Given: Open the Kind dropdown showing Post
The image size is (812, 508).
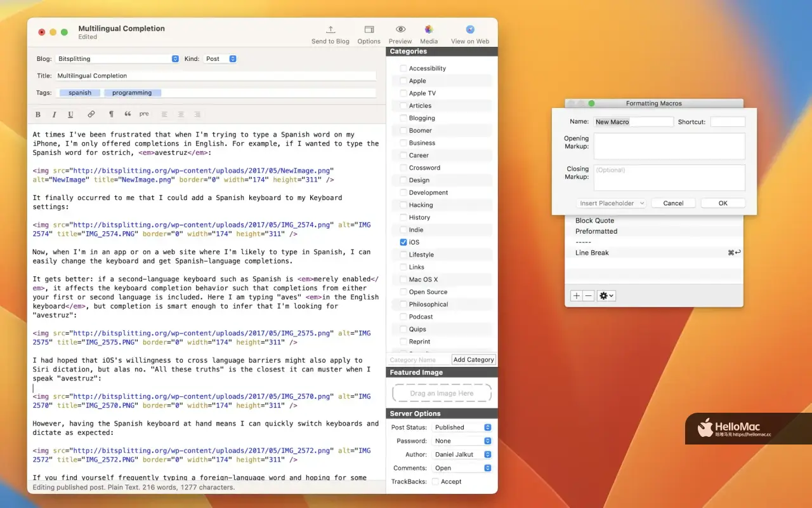Looking at the screenshot, I should point(220,58).
